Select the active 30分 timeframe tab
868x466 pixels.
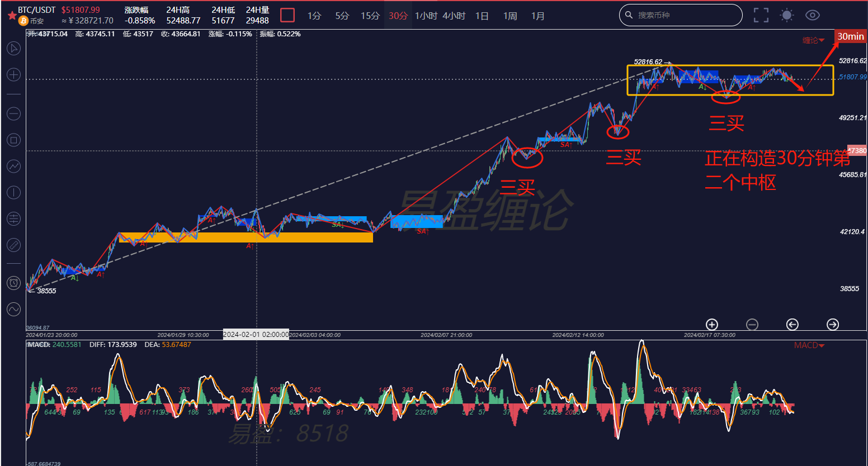(398, 16)
